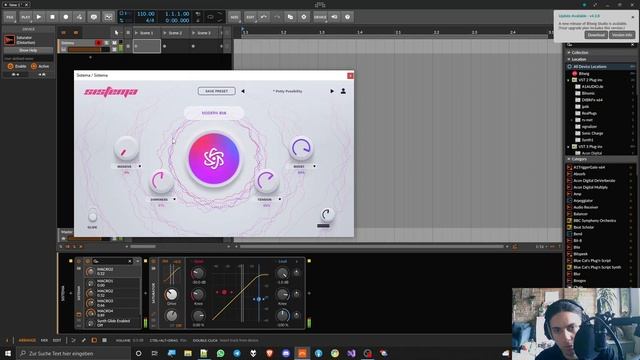
Task: Open the FILE menu
Action: pos(10,17)
